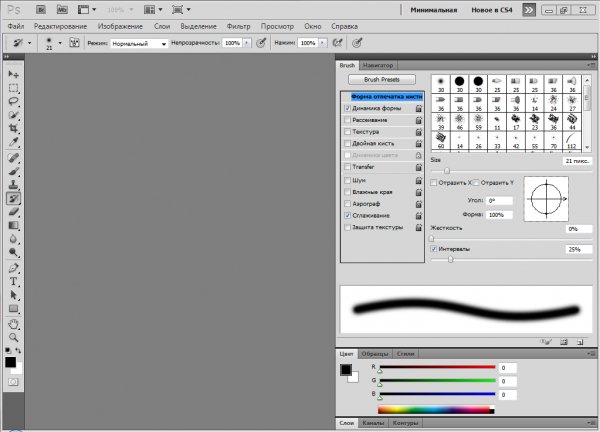Open the Слои menu
This screenshot has width=600, height=432.
click(162, 26)
